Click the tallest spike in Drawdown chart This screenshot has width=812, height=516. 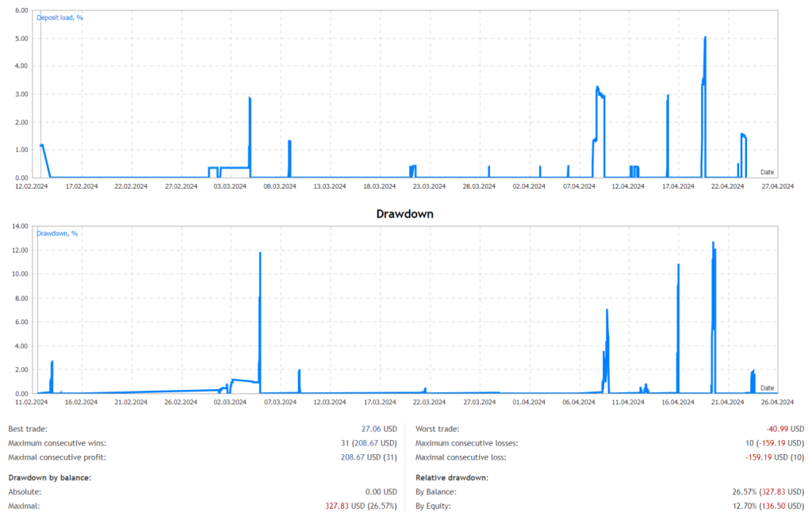(x=713, y=243)
